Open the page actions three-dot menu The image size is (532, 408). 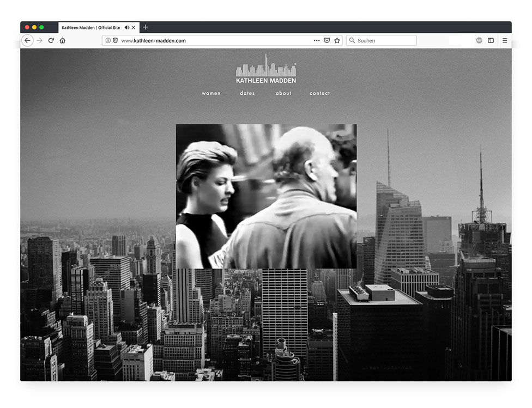pyautogui.click(x=317, y=40)
